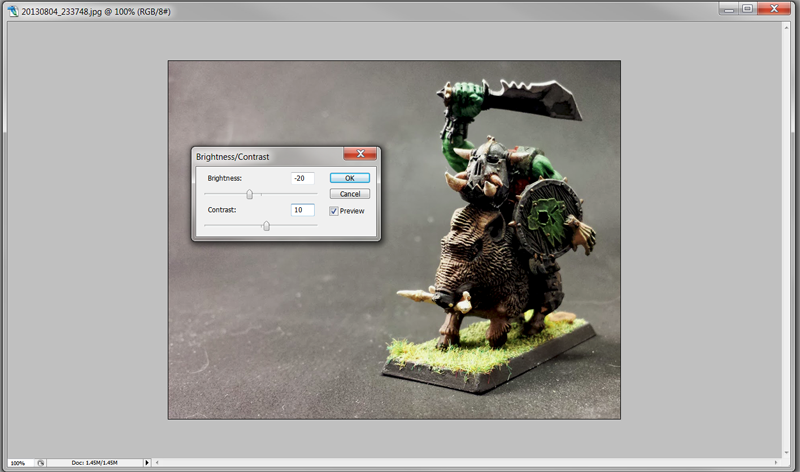Click the horizontal scrollbar right arrow
The height and width of the screenshot is (472, 800).
click(x=777, y=463)
